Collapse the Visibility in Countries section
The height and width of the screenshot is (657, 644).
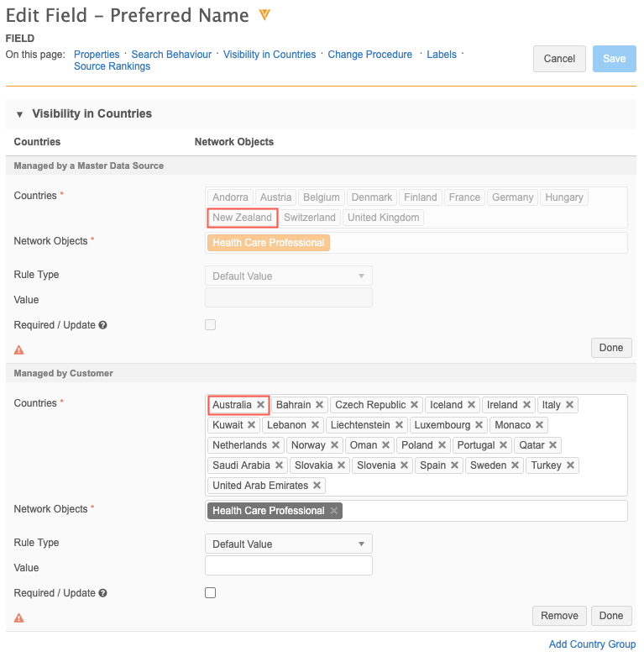coord(19,114)
